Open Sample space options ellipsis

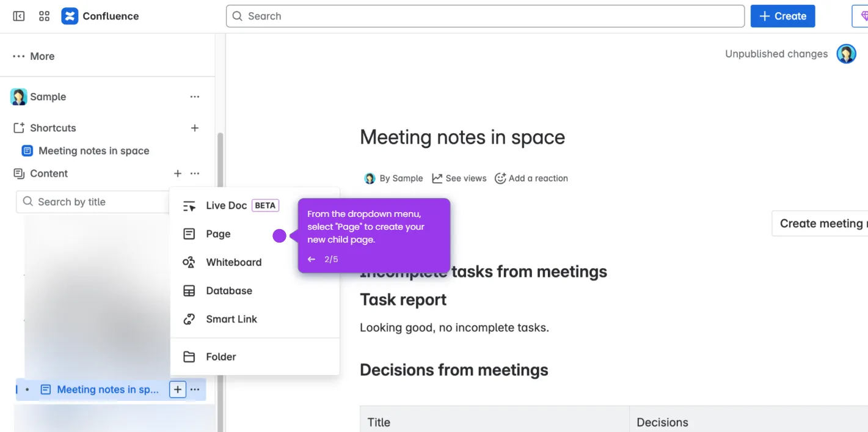pos(195,97)
